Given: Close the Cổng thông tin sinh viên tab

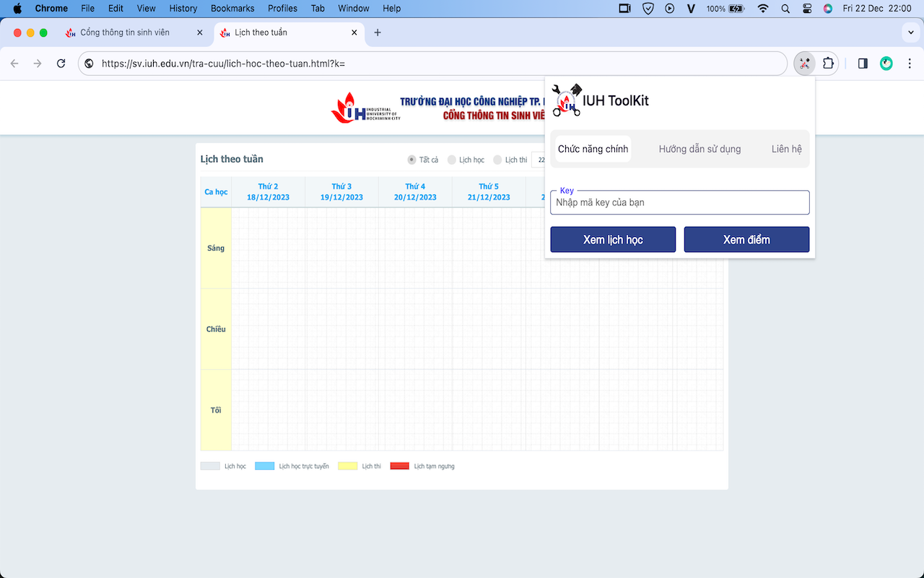Looking at the screenshot, I should pos(200,33).
